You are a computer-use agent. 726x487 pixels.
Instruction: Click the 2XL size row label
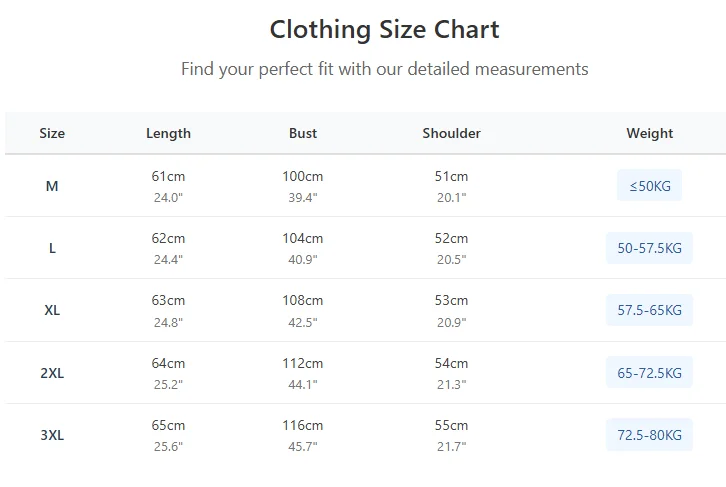52,373
